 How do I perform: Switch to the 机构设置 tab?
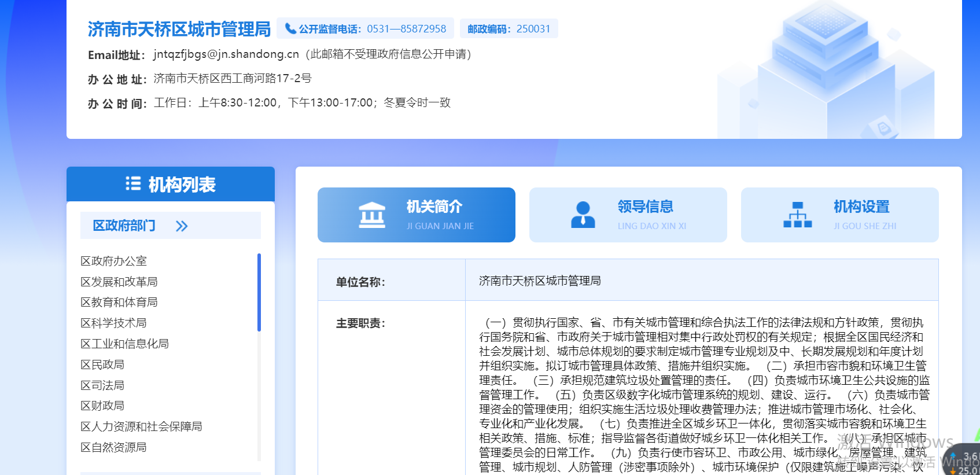840,215
